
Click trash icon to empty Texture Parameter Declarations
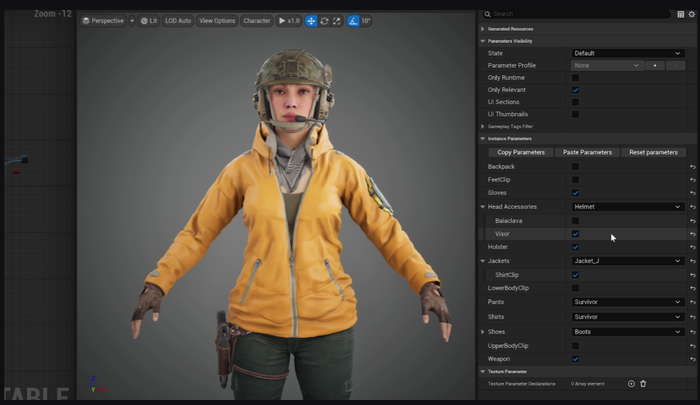pyautogui.click(x=643, y=383)
